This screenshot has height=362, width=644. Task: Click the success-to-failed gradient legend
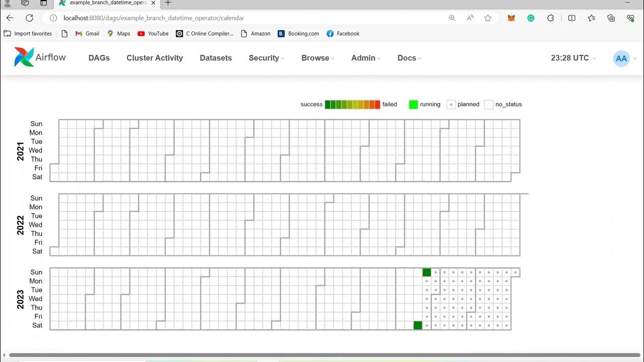353,105
